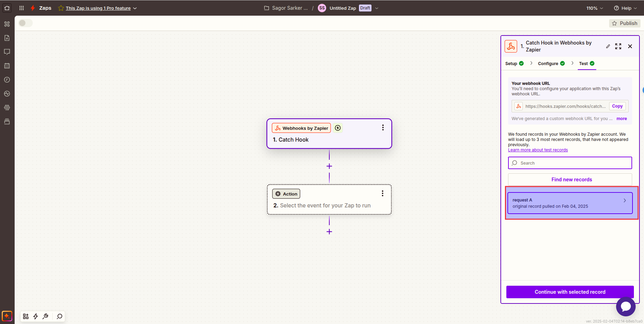Click the Zaps lightning bolt logo

click(x=33, y=8)
